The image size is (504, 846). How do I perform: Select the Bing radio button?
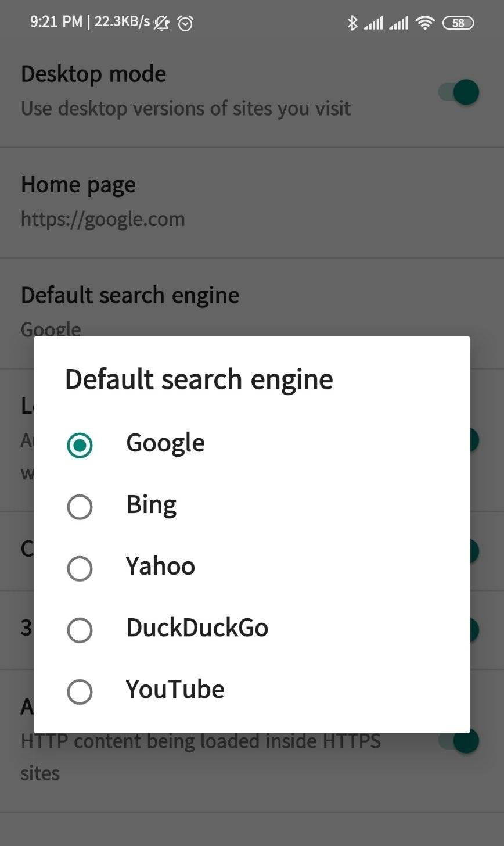80,507
